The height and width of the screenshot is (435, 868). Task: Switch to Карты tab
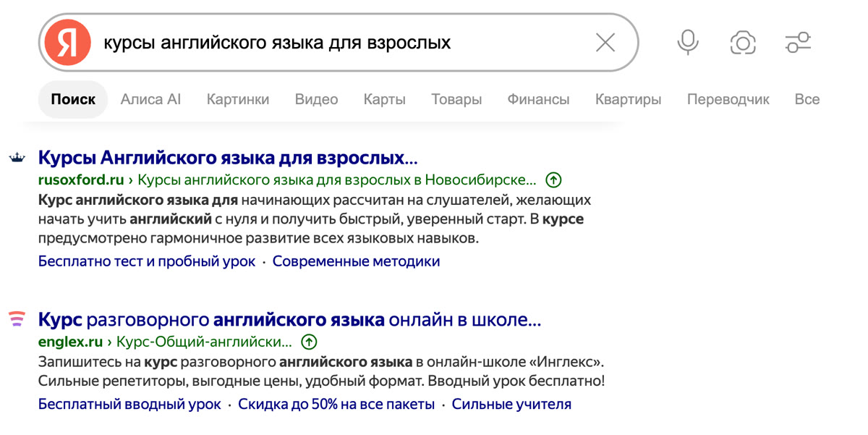pyautogui.click(x=384, y=99)
